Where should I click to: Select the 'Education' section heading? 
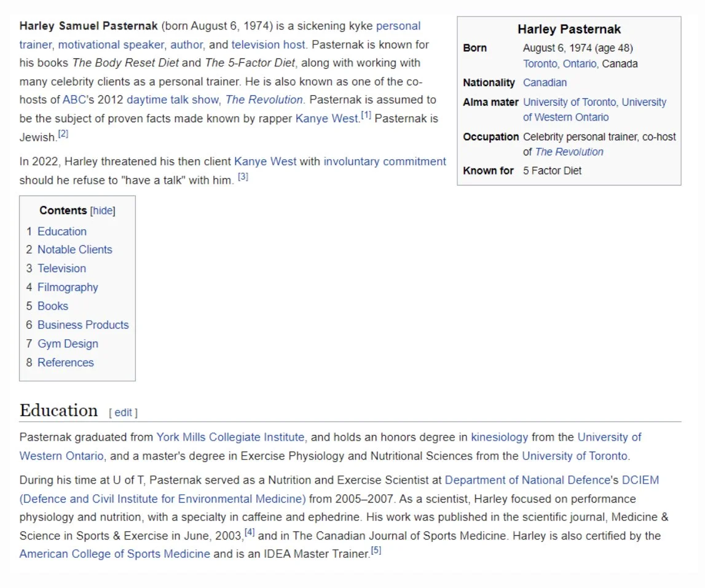(58, 410)
